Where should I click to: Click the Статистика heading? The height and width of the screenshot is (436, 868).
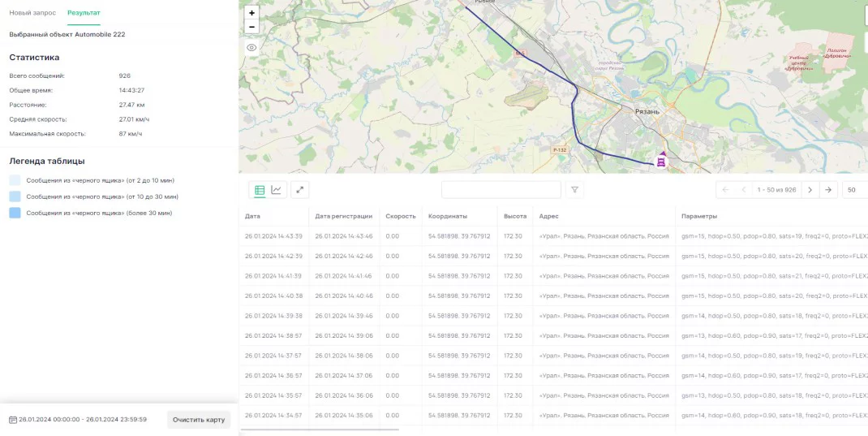click(34, 57)
